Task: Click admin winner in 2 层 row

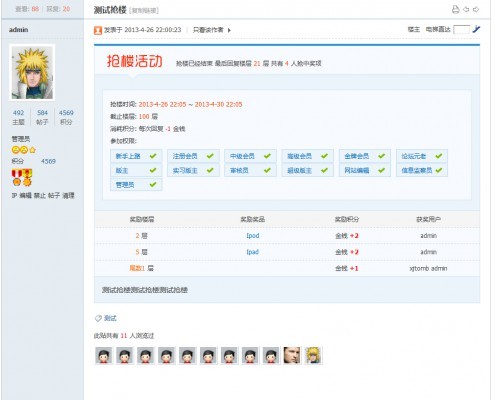Action: coord(428,236)
